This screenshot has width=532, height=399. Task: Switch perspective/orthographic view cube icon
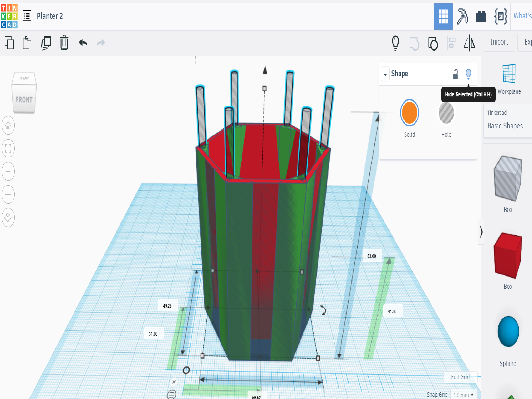[x=8, y=217]
